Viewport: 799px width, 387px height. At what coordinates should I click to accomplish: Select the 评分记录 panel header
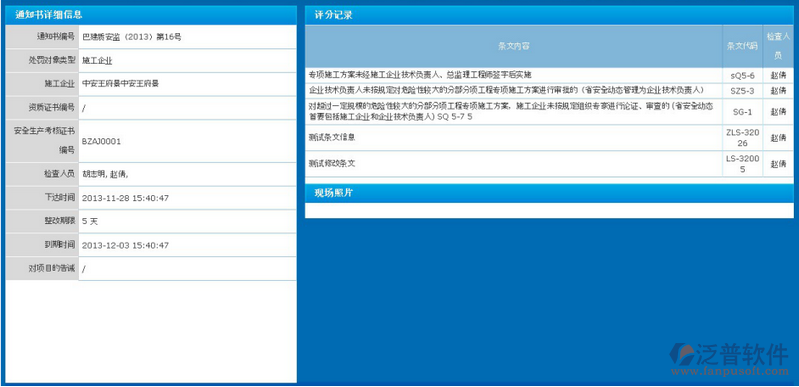(549, 15)
